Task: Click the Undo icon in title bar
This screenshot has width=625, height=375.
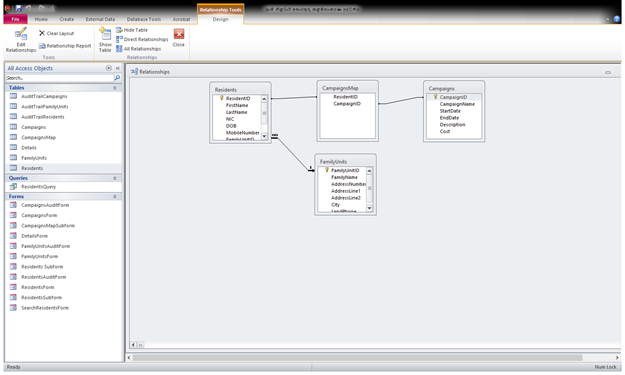Action: [x=28, y=8]
